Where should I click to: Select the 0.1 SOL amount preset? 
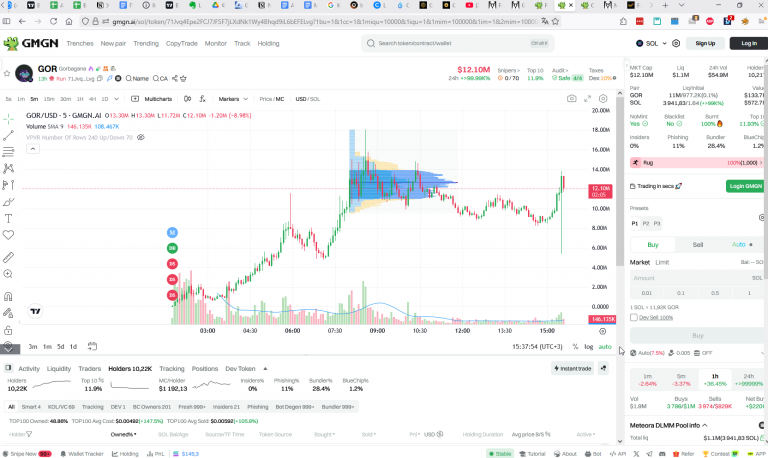(681, 293)
